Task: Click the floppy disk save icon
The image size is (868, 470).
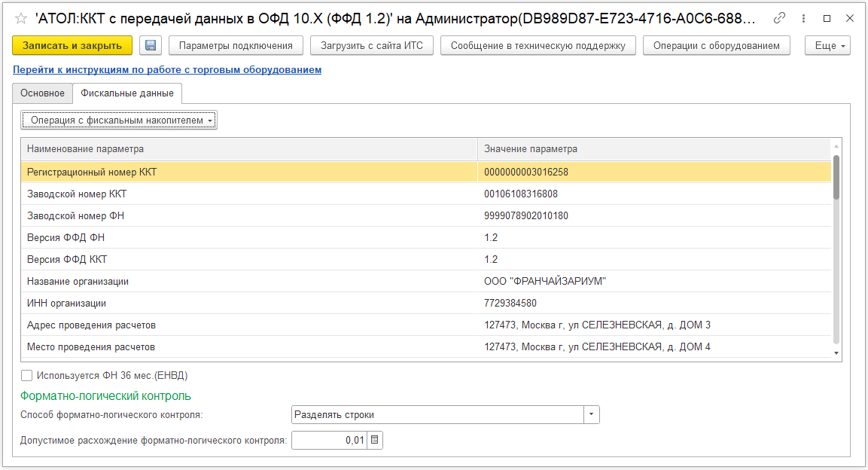Action: pyautogui.click(x=150, y=46)
